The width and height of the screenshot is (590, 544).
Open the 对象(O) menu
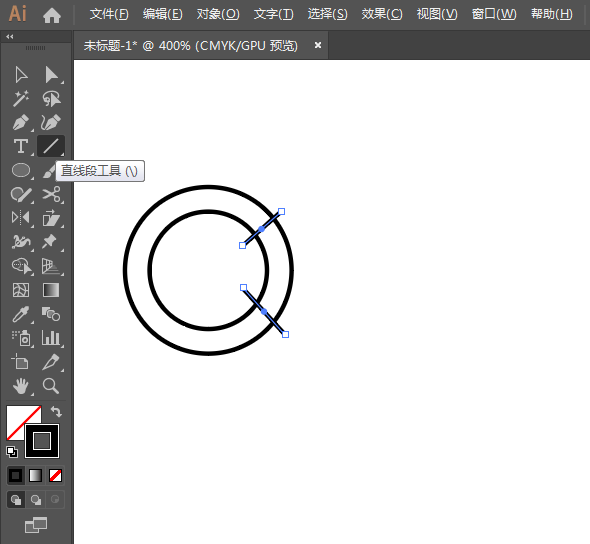tap(218, 14)
